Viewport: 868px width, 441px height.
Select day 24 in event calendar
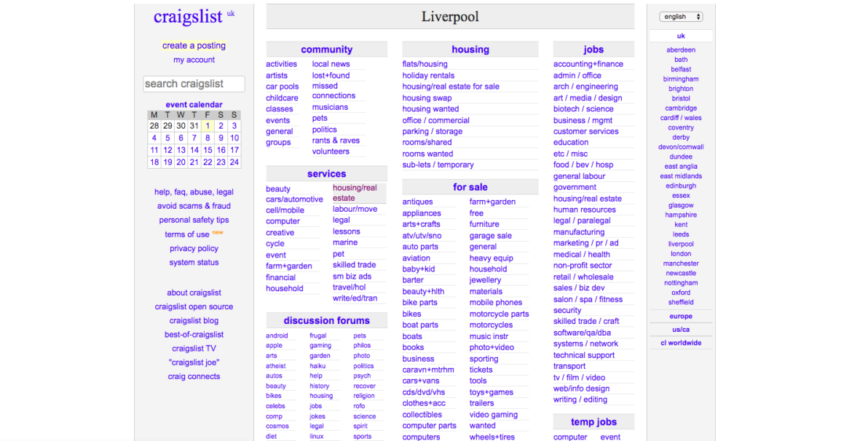[x=234, y=162]
